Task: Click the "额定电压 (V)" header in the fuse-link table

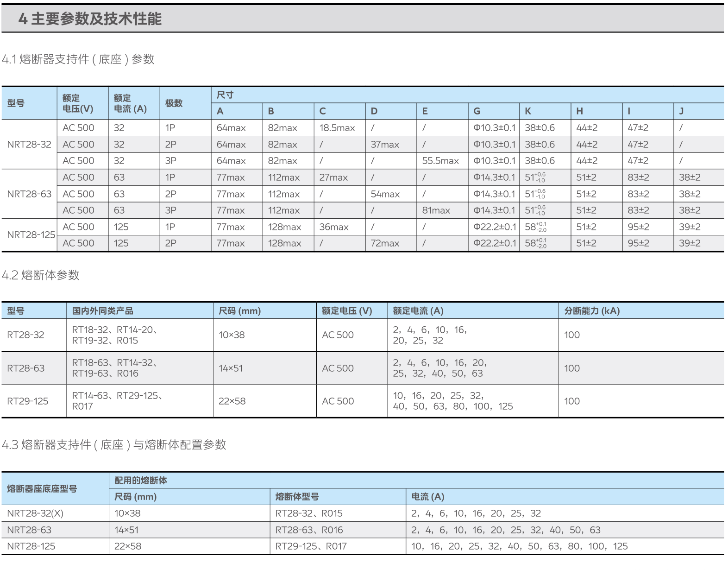Action: point(347,311)
